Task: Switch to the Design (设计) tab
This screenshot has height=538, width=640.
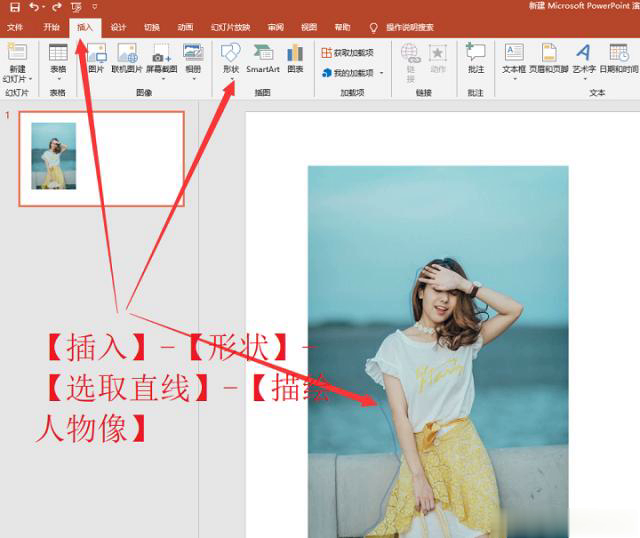Action: coord(118,28)
